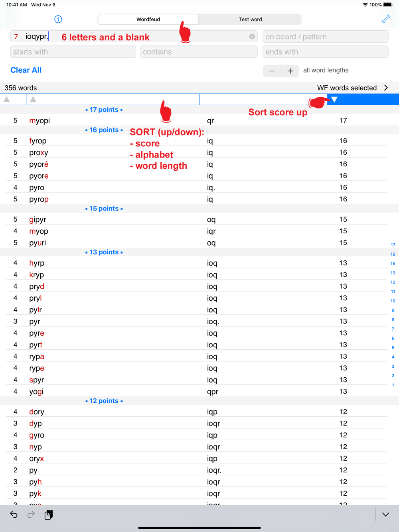The image size is (399, 532).
Task: Switch to the Test word tab
Action: (x=250, y=19)
